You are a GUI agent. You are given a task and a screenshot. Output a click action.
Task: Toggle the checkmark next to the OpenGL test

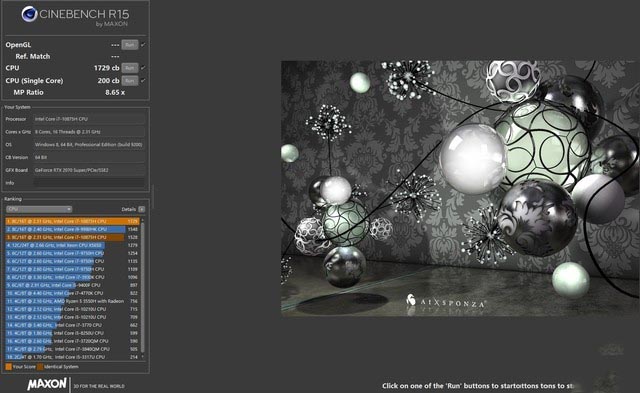pos(143,45)
